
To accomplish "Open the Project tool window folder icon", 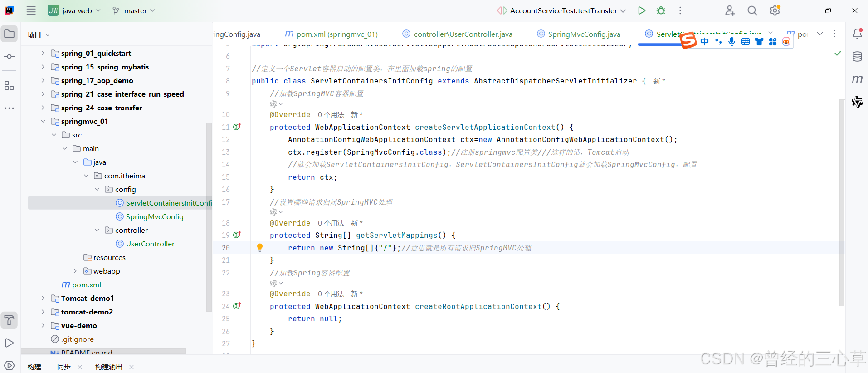I will tap(9, 34).
